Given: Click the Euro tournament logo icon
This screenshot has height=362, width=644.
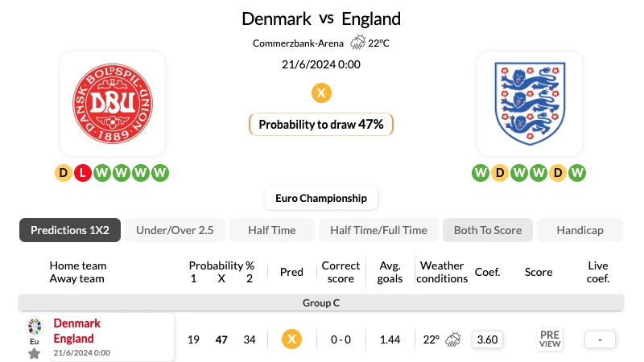Looking at the screenshot, I should click(x=35, y=327).
